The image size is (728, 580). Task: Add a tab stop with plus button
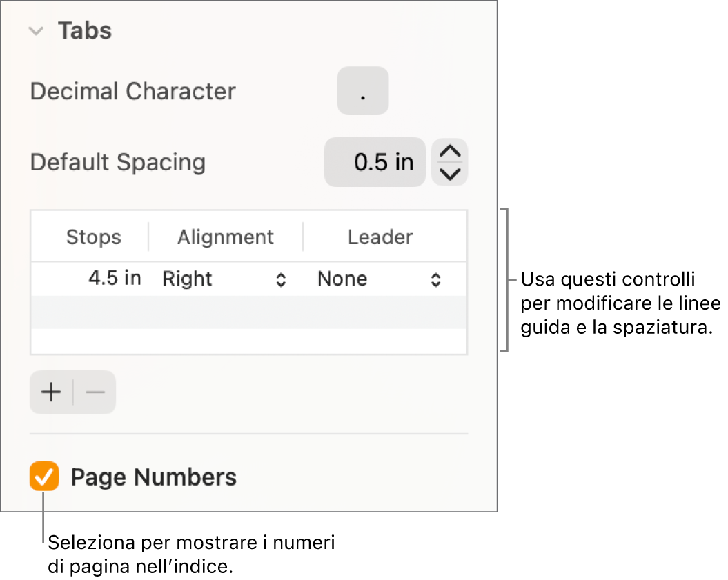point(51,393)
